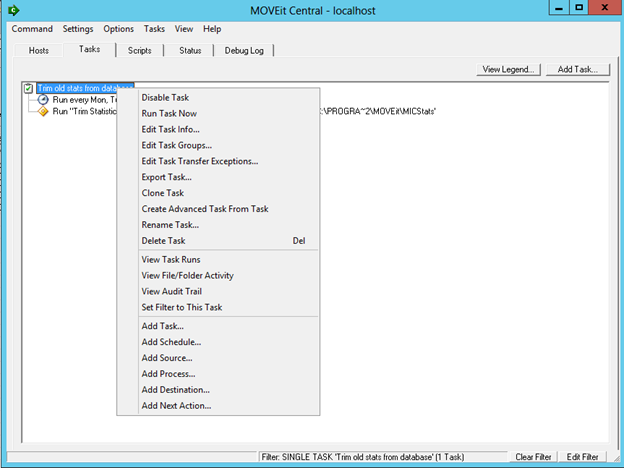Close the MOVEit Central window
Image resolution: width=624 pixels, height=468 pixels.
605,8
